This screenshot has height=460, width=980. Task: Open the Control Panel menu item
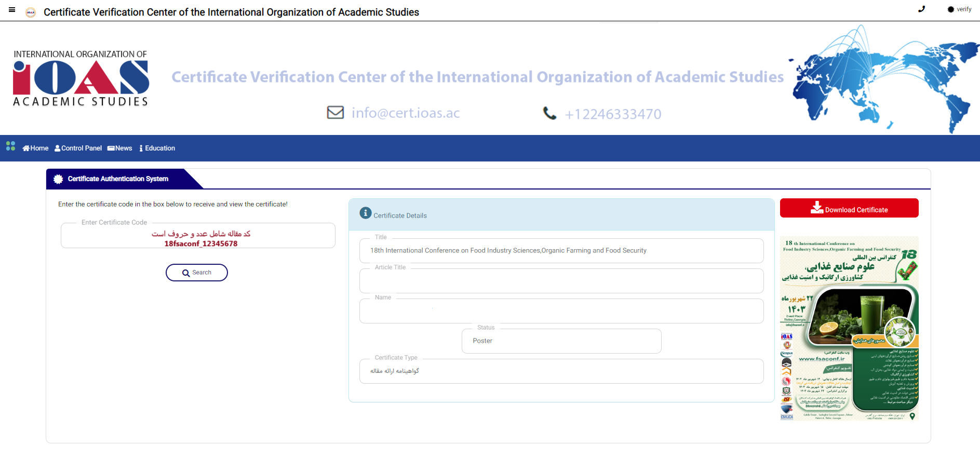(x=78, y=148)
